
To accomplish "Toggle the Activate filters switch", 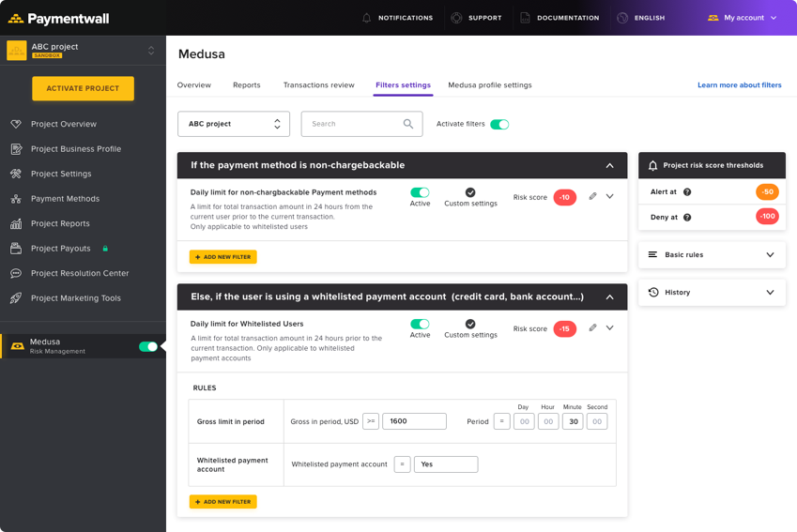I will 499,124.
